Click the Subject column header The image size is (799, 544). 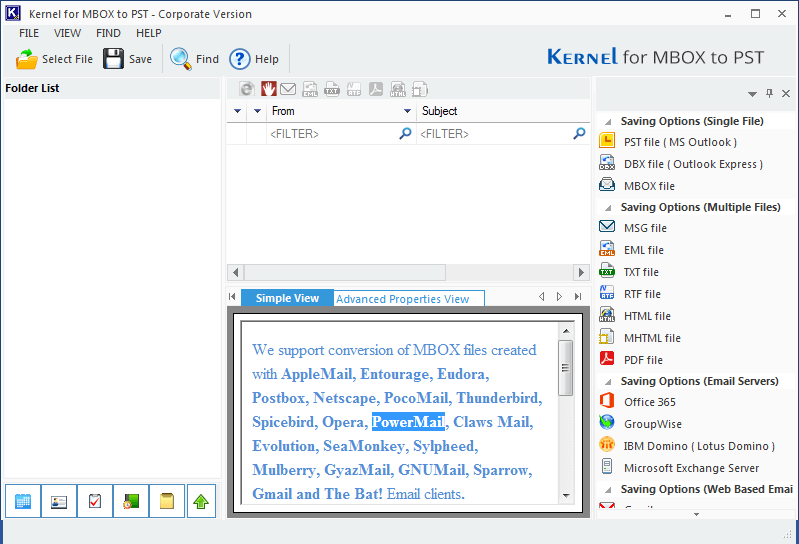pos(503,111)
